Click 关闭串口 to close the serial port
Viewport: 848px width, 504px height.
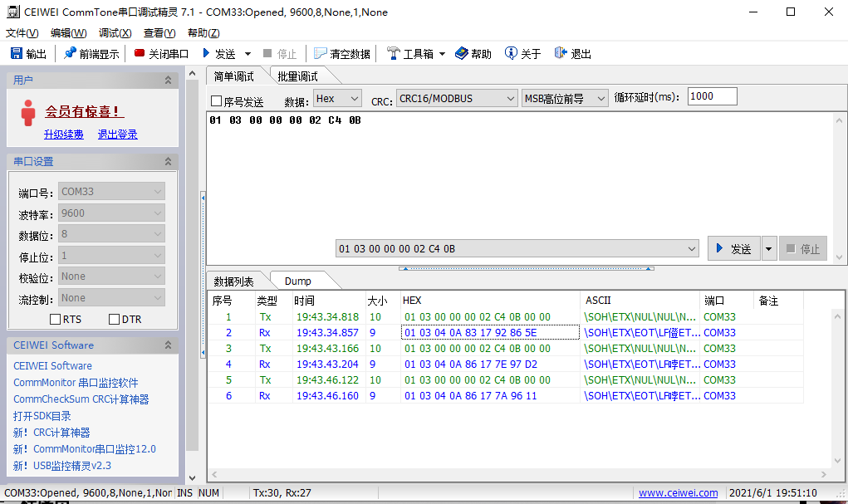pos(163,52)
